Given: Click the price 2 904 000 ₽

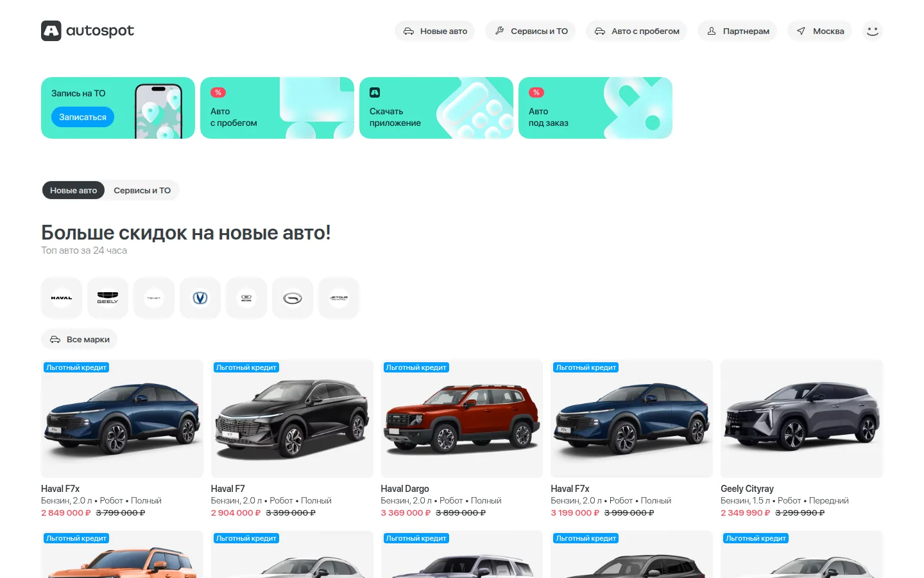Looking at the screenshot, I should [x=236, y=512].
